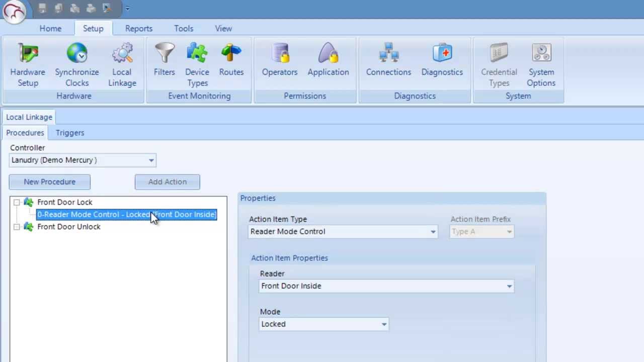This screenshot has height=362, width=644.
Task: Open Operators permissions
Action: pos(280,60)
